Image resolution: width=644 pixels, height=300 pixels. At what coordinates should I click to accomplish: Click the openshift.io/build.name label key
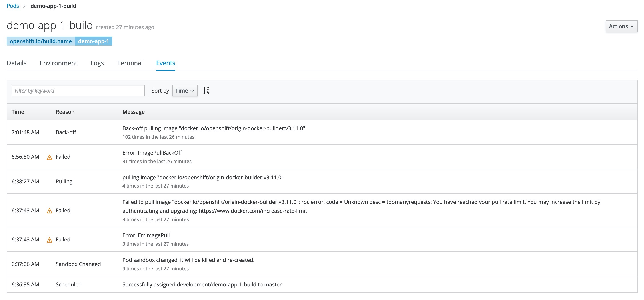click(x=41, y=41)
